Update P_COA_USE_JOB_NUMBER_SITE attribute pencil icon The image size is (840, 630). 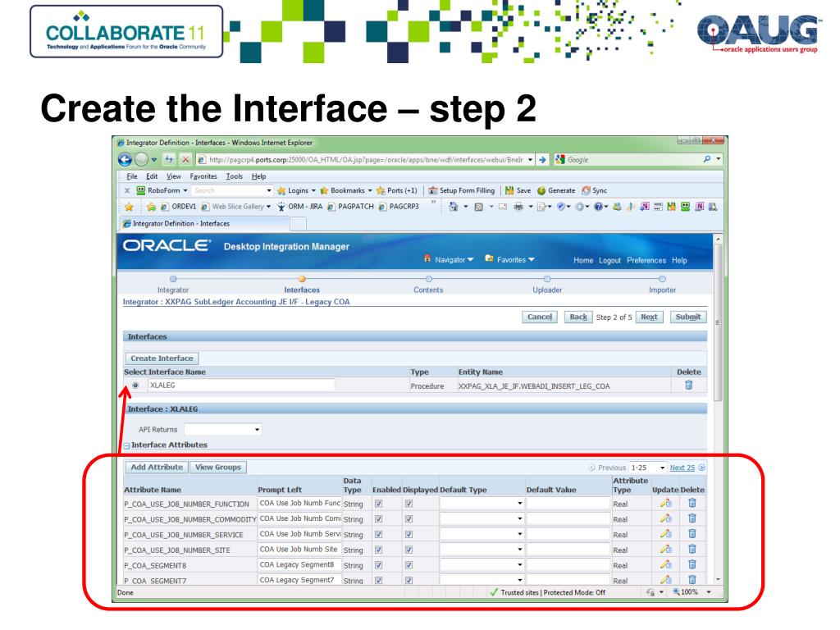[665, 549]
